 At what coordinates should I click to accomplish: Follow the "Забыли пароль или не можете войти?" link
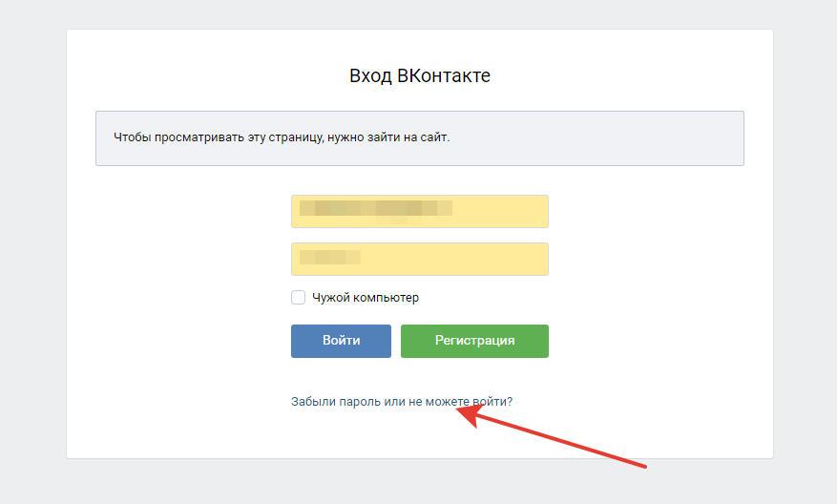coord(402,402)
